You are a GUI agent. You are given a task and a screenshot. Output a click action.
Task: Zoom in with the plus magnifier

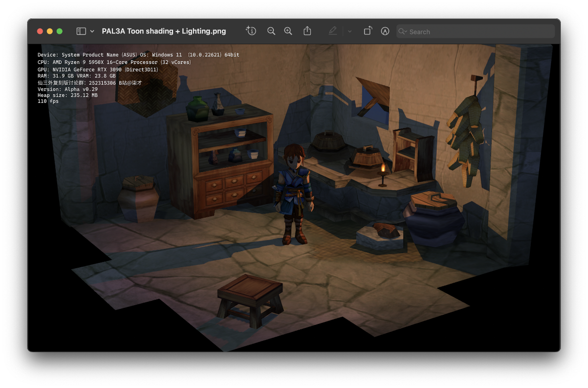(288, 31)
